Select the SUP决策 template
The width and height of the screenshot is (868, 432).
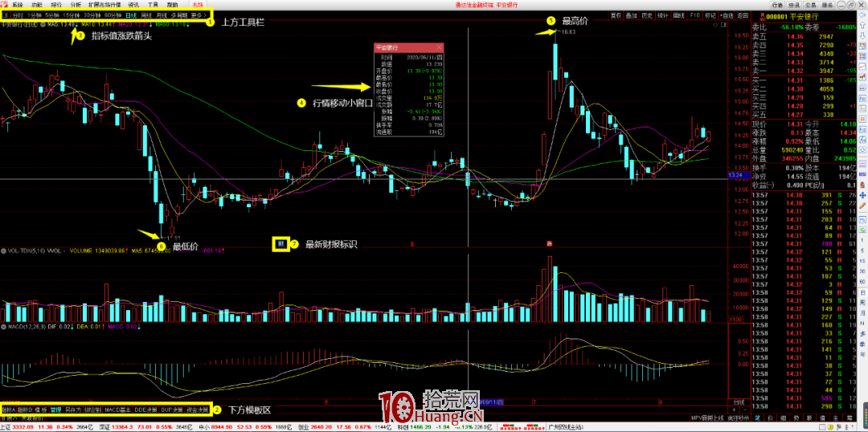coord(172,410)
